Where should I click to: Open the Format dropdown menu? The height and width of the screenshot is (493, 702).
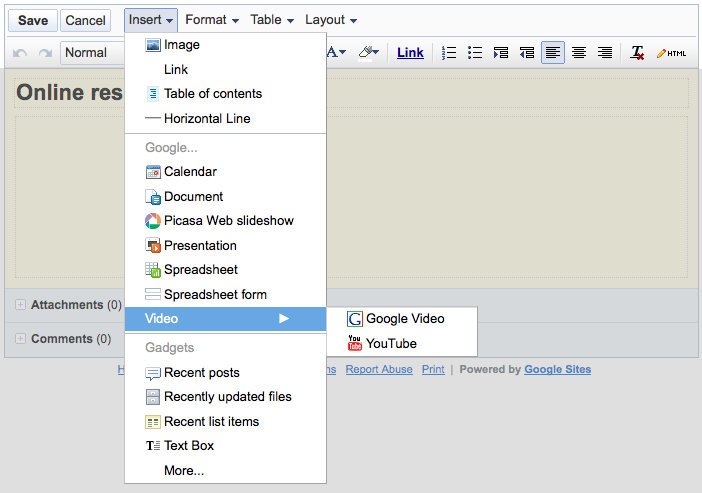[x=212, y=20]
